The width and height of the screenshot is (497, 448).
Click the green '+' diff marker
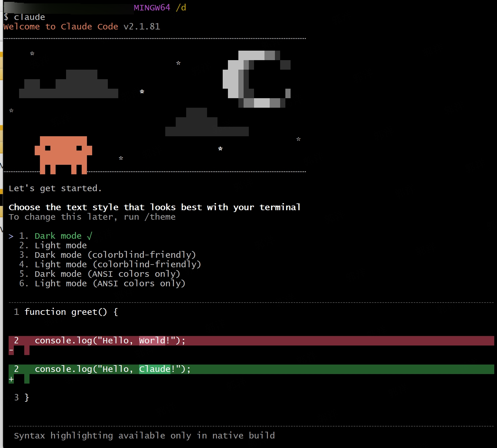coord(11,379)
